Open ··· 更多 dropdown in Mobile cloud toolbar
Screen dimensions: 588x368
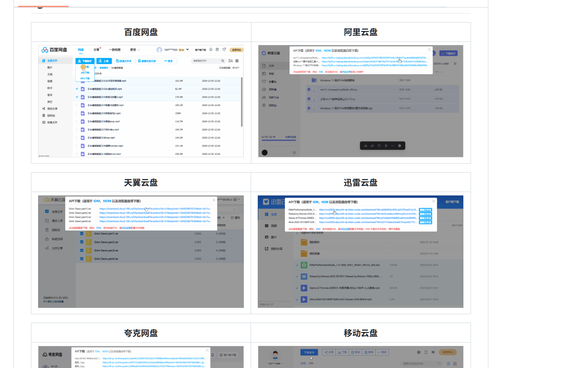382,352
